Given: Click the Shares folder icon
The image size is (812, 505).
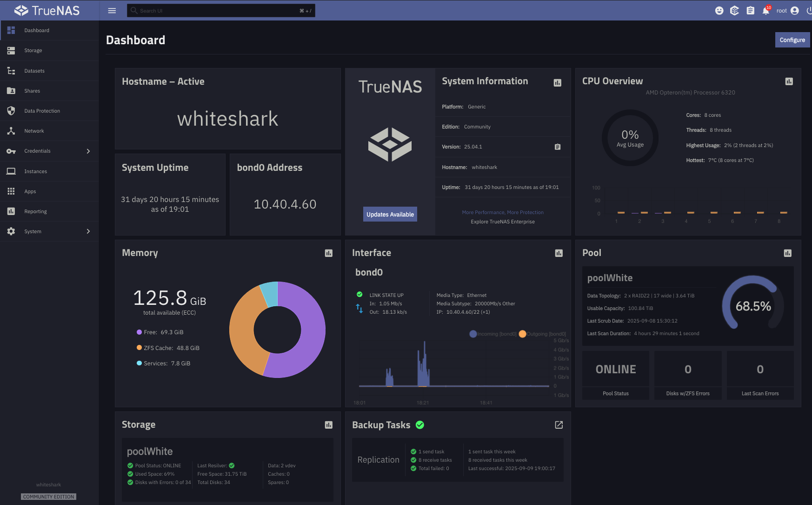Looking at the screenshot, I should [11, 91].
